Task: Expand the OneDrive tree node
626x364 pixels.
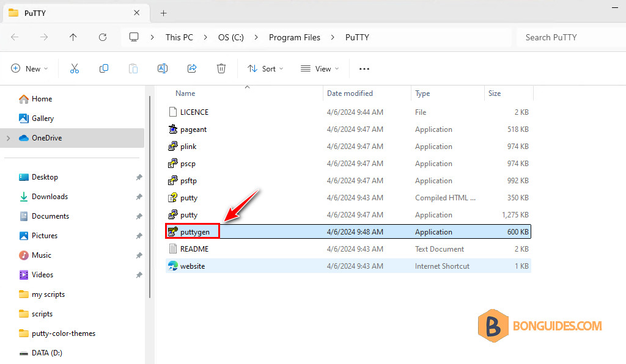Action: pos(9,138)
